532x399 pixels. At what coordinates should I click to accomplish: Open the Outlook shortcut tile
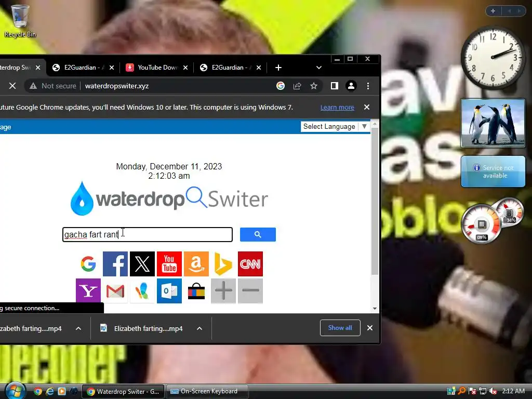[x=169, y=291]
